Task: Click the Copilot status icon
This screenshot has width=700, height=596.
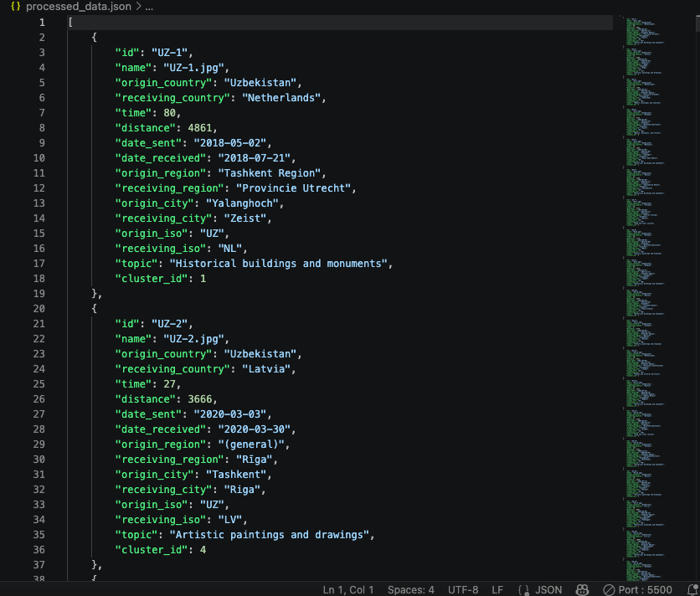Action: pos(583,589)
